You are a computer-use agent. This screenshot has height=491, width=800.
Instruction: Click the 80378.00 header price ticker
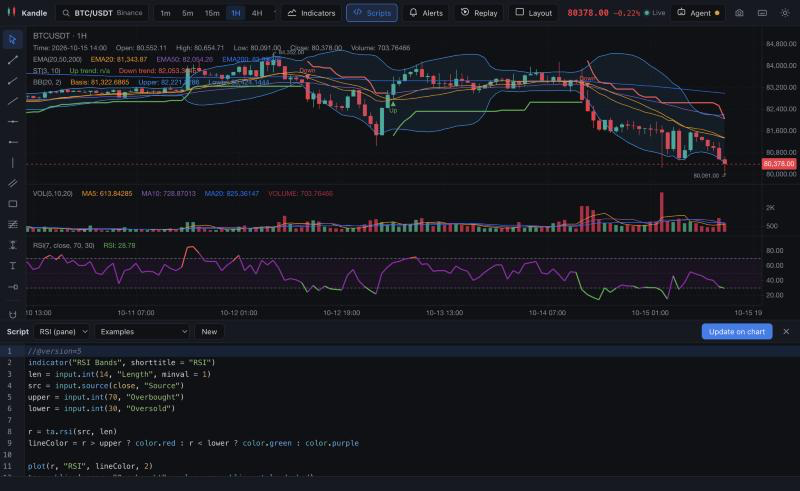pyautogui.click(x=588, y=13)
